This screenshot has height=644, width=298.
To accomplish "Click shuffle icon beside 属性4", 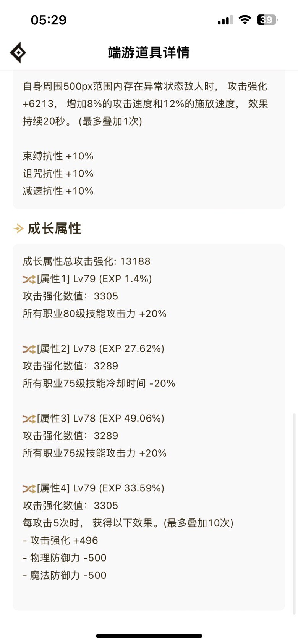I will (29, 489).
